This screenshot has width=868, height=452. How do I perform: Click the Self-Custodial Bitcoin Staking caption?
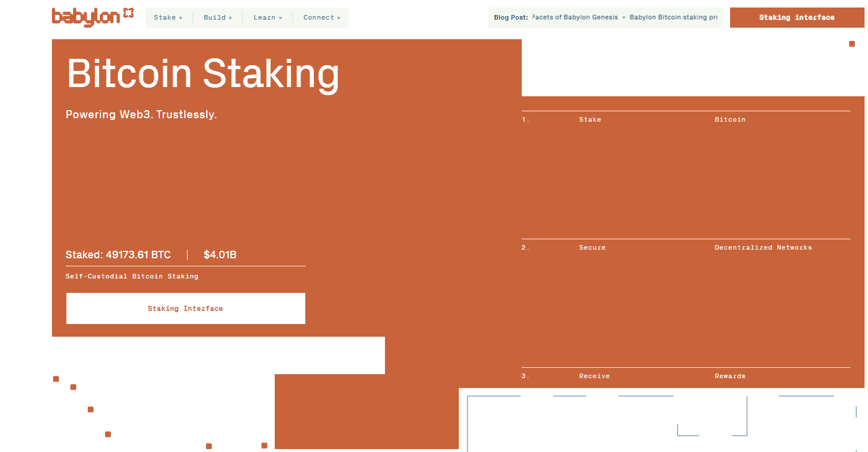click(132, 277)
